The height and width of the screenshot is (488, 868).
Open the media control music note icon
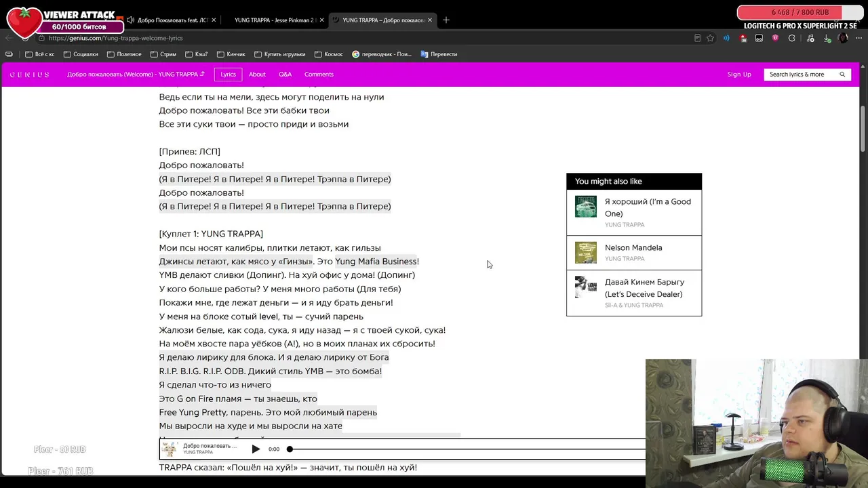point(810,38)
